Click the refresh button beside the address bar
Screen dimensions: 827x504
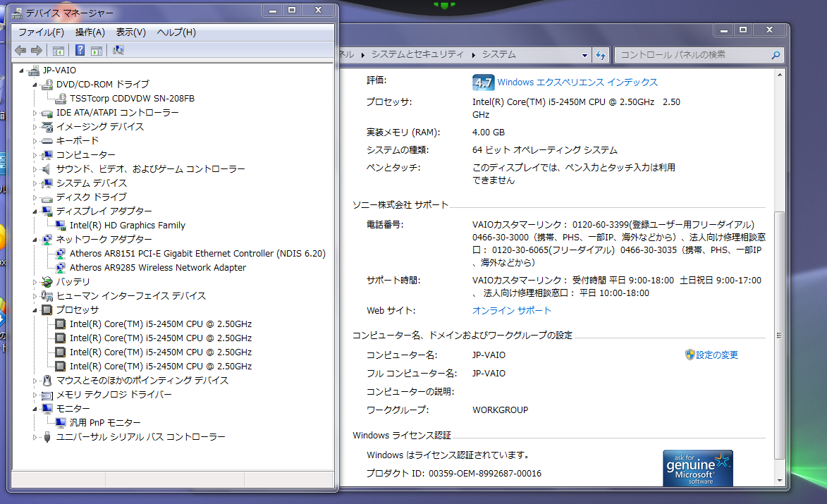click(x=601, y=55)
